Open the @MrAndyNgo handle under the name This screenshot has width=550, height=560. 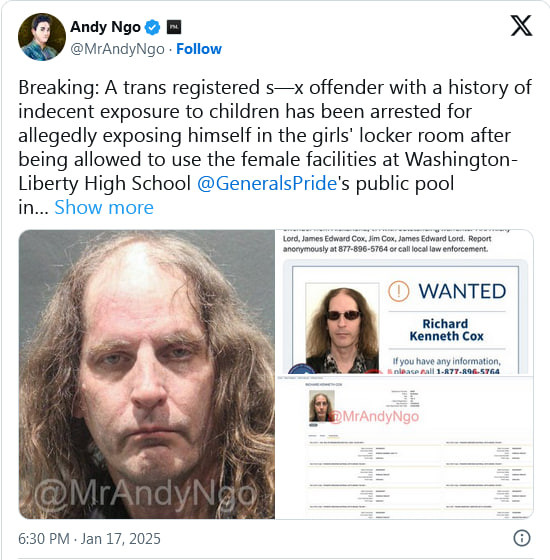(x=118, y=49)
